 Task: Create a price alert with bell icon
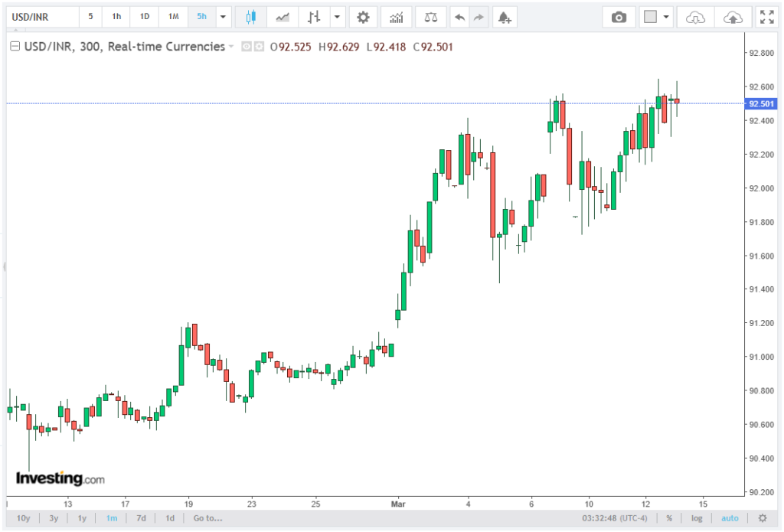click(503, 17)
